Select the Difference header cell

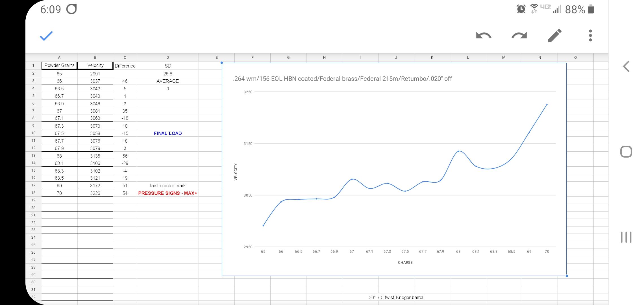[125, 66]
